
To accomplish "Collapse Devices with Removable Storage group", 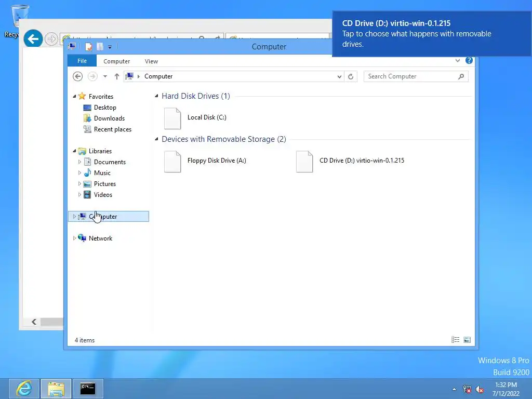I will [156, 139].
